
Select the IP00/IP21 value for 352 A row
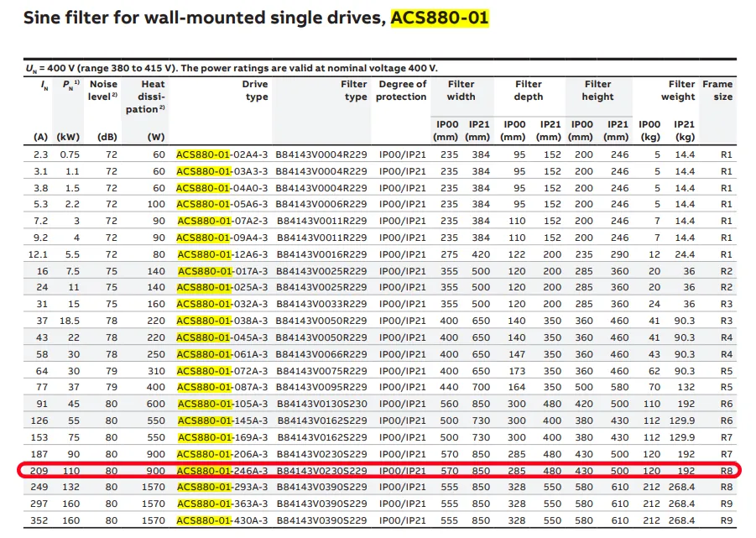point(401,520)
